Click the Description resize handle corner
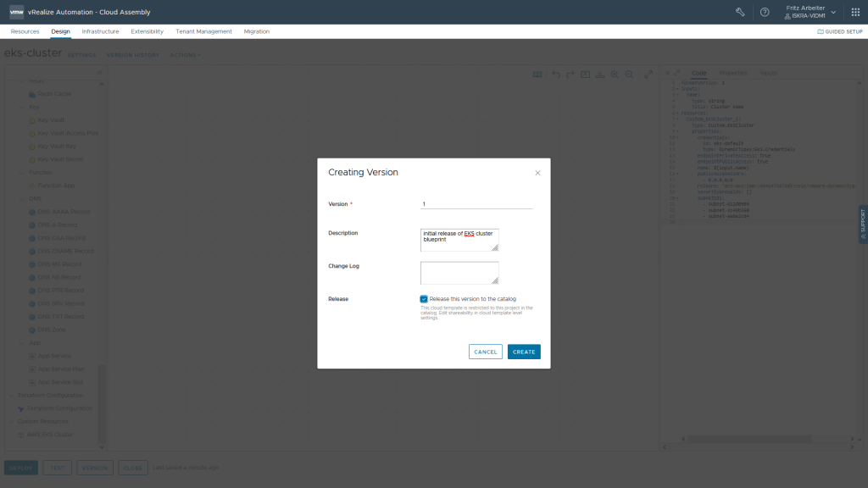This screenshot has height=488, width=868. [x=495, y=248]
